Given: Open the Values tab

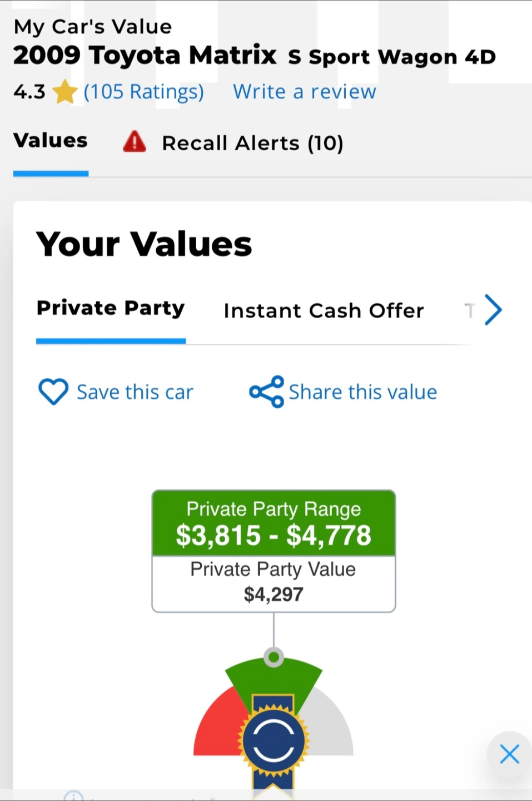Looking at the screenshot, I should coord(51,141).
